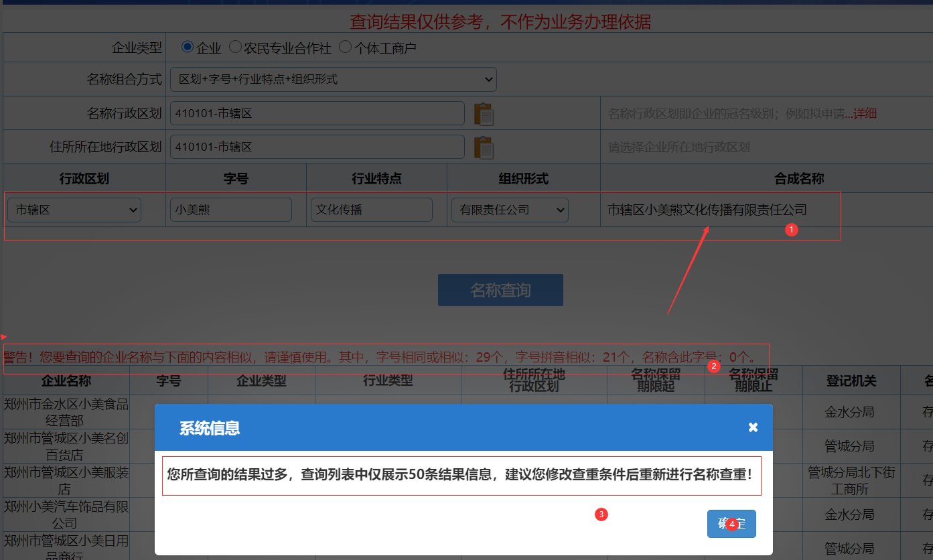Select the 企业 radio option
933x560 pixels.
188,47
